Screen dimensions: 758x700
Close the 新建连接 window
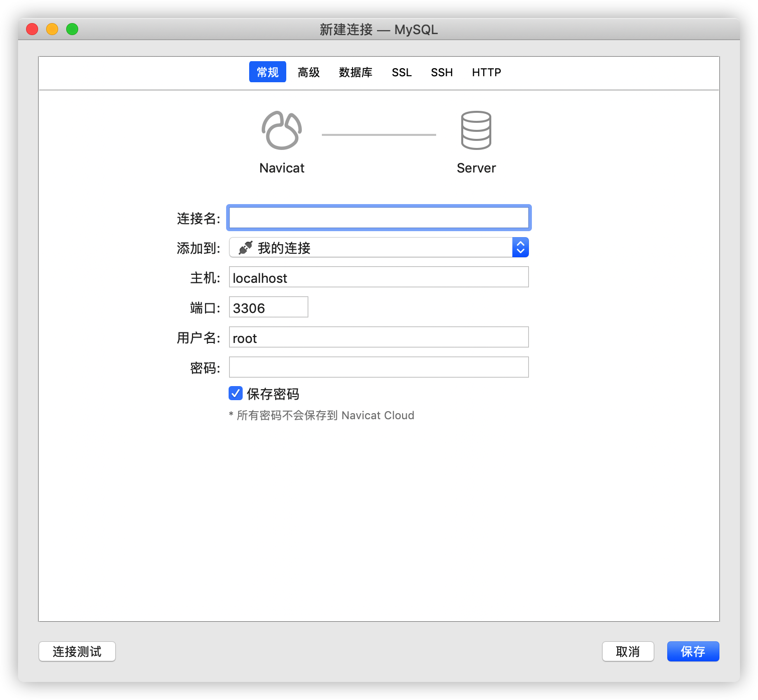click(32, 29)
